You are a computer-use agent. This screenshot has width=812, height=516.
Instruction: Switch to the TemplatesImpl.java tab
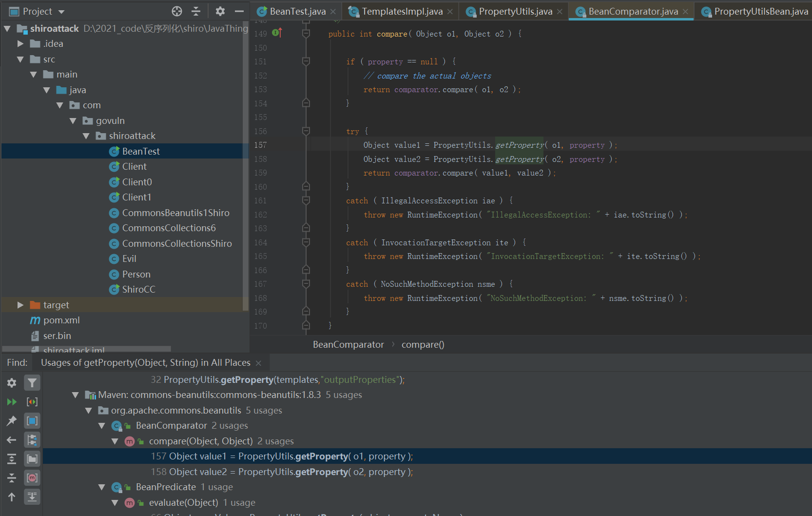click(x=402, y=11)
